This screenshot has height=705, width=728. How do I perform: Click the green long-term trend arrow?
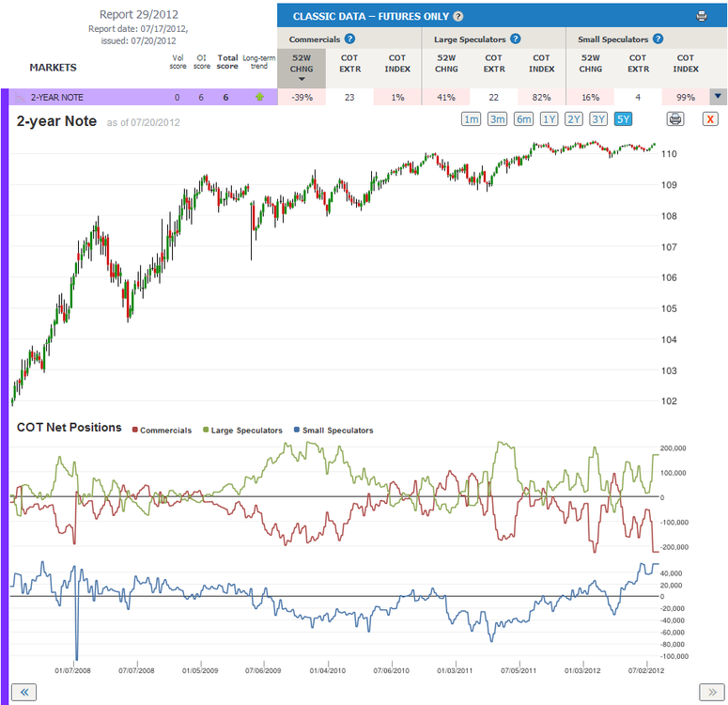[x=259, y=97]
